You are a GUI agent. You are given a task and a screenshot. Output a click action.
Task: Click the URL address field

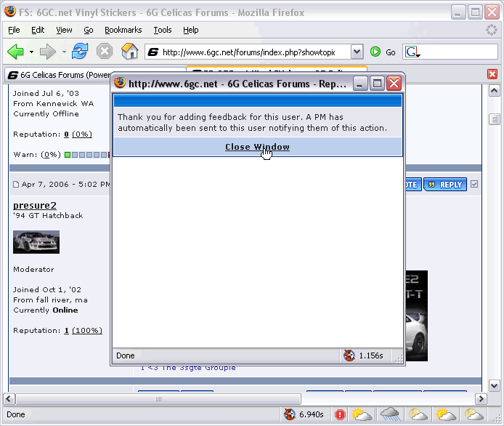pyautogui.click(x=248, y=52)
